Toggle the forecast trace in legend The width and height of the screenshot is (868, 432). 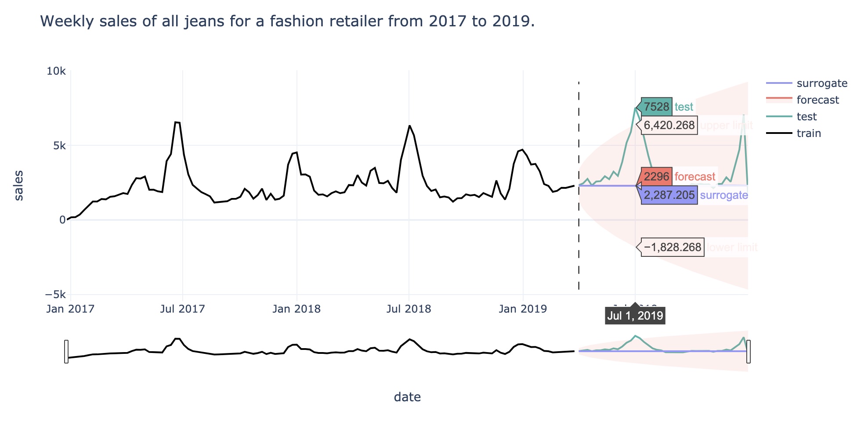(x=803, y=100)
